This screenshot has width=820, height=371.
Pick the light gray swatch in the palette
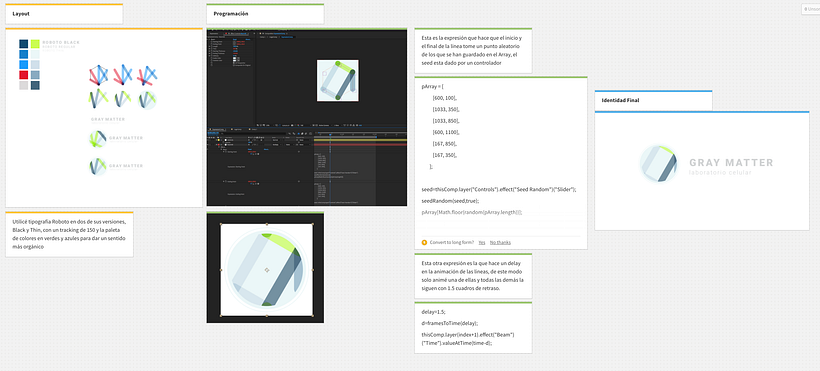coord(24,85)
